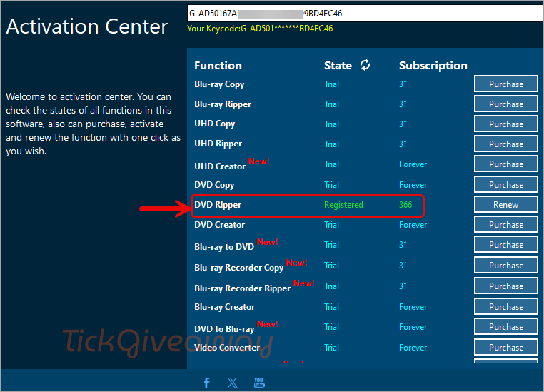Select the 'UHD Creator' function name

[x=220, y=166]
